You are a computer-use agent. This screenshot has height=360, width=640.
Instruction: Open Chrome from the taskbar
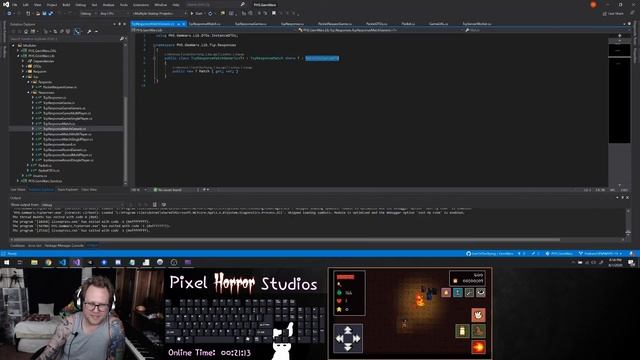tap(48, 262)
